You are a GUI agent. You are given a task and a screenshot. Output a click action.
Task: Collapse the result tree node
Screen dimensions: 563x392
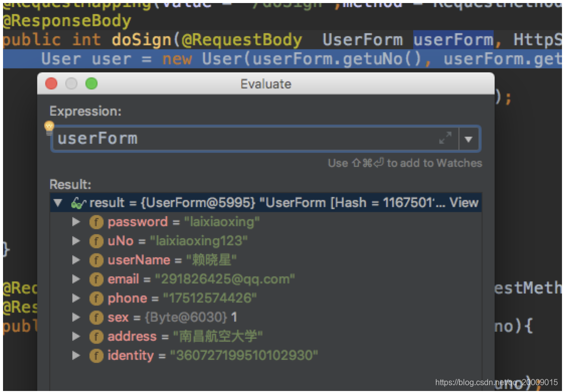[56, 203]
